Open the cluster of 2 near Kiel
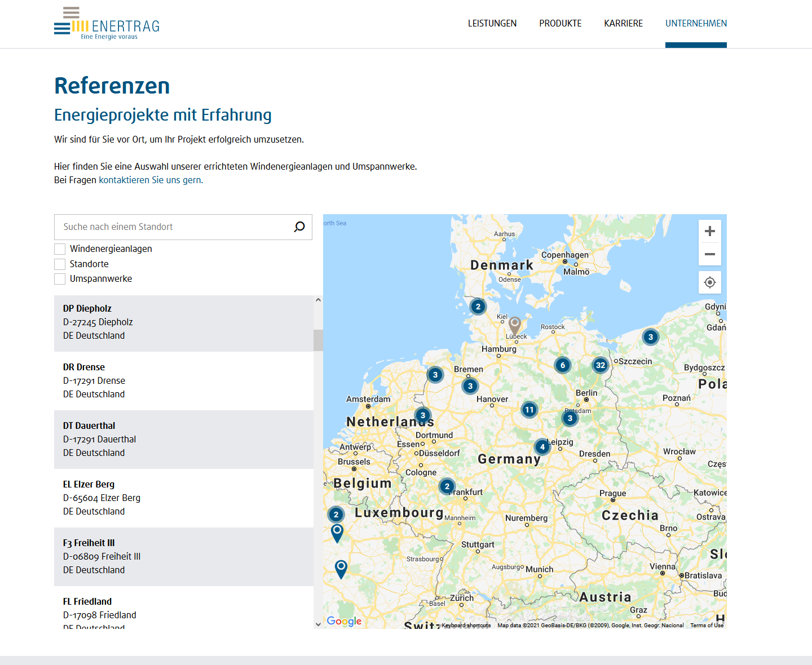The image size is (812, 665). (478, 307)
